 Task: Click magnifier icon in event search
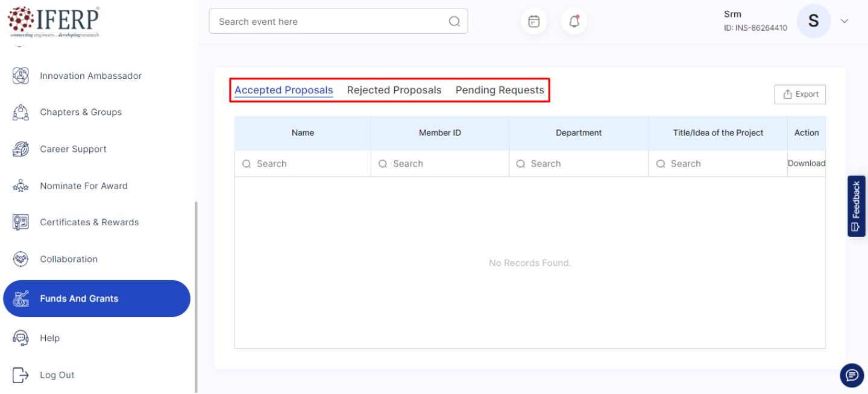click(454, 22)
